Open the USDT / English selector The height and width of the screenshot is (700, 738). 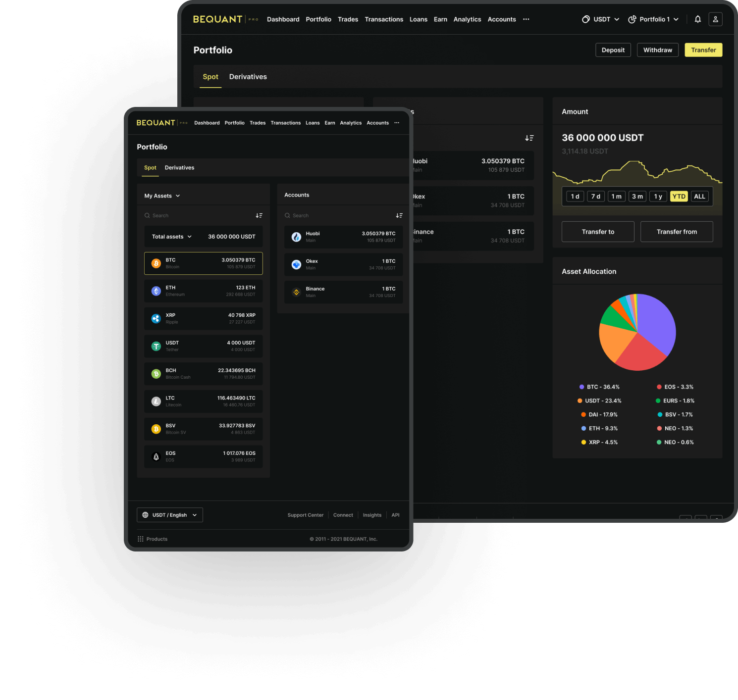point(170,515)
